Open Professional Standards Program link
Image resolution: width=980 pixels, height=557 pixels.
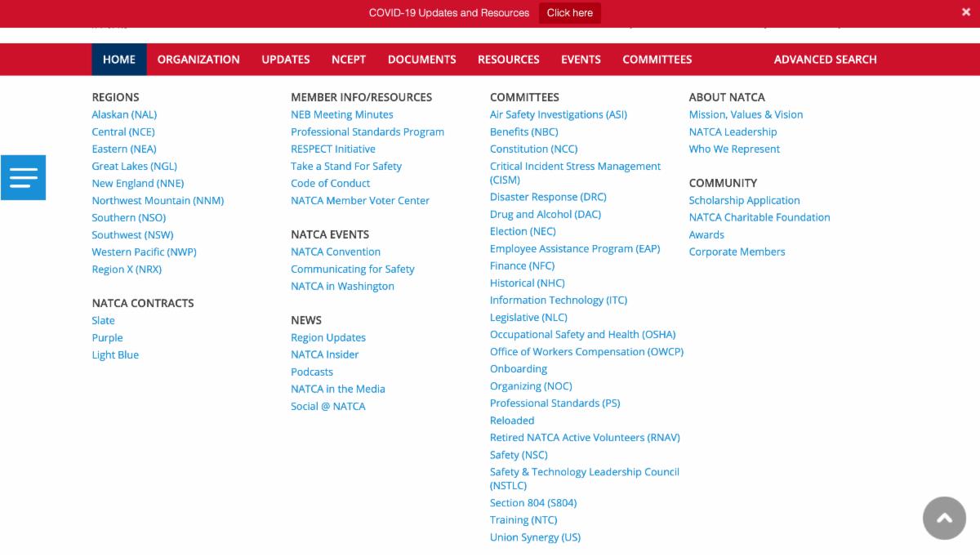[x=367, y=131]
